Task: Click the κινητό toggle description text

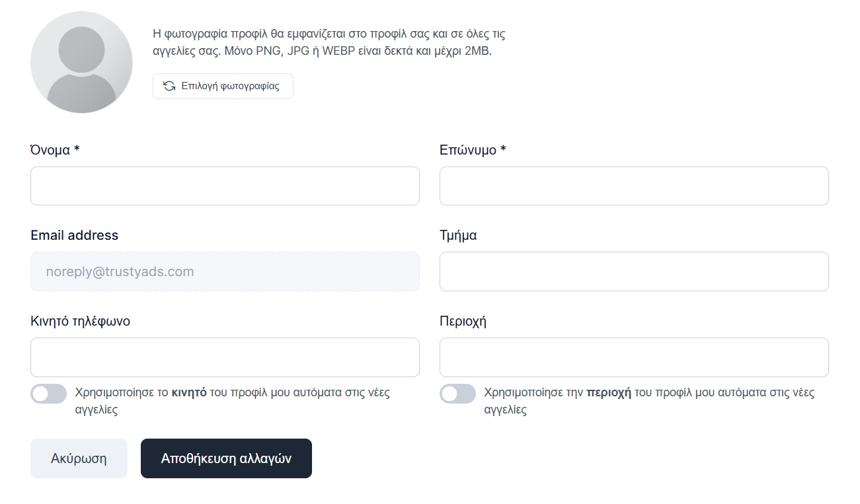Action: [233, 401]
